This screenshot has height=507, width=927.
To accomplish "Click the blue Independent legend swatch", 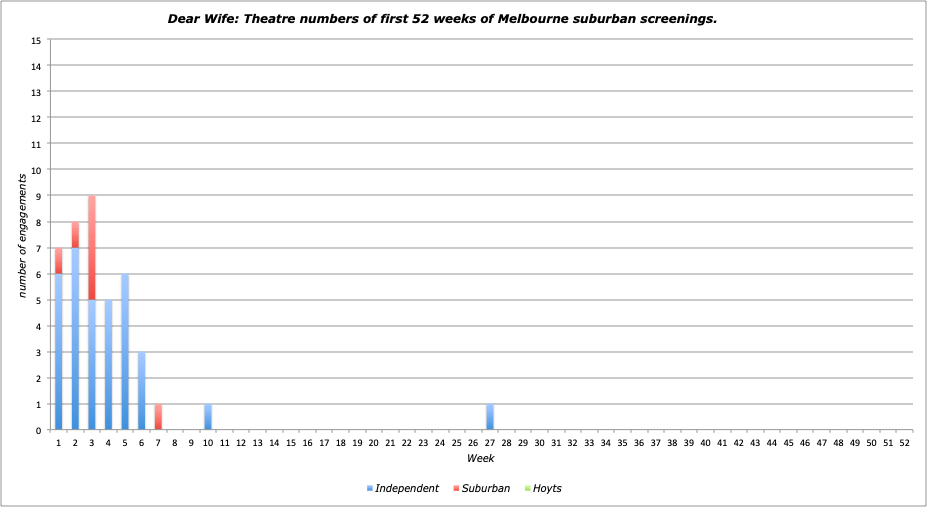I will click(370, 488).
